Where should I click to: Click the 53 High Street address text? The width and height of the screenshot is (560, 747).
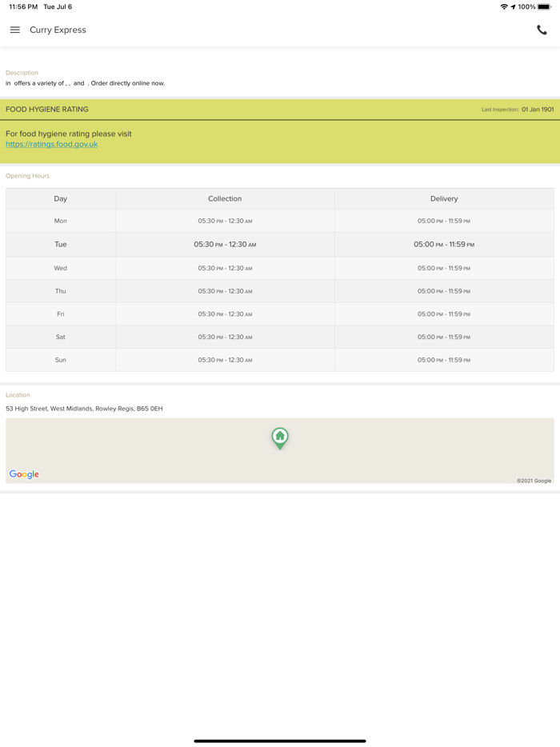coord(84,408)
